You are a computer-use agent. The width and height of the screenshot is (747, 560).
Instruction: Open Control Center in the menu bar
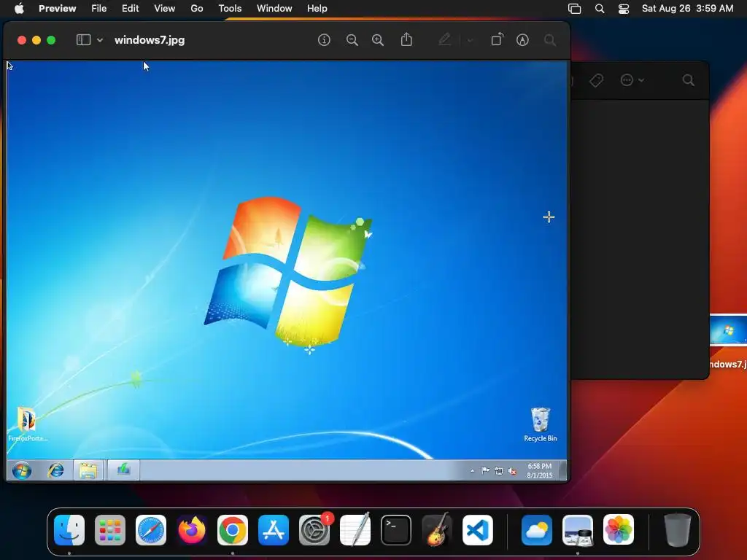(x=624, y=9)
